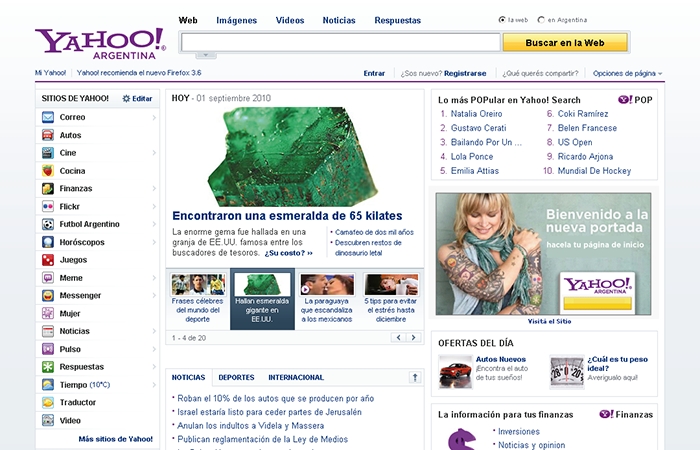The image size is (700, 450).
Task: Expand the Flickr row arrow
Action: pos(154,207)
